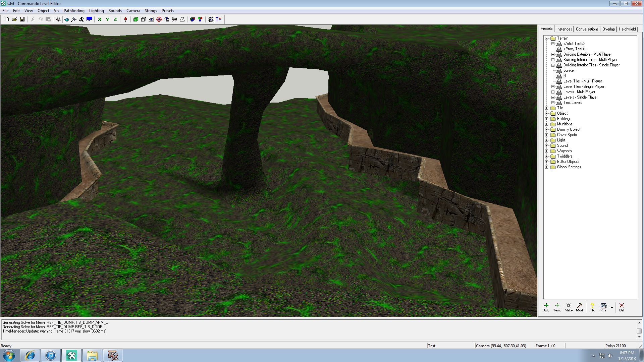Image resolution: width=644 pixels, height=362 pixels.
Task: Toggle the teapot object mode button
Action: click(66, 19)
